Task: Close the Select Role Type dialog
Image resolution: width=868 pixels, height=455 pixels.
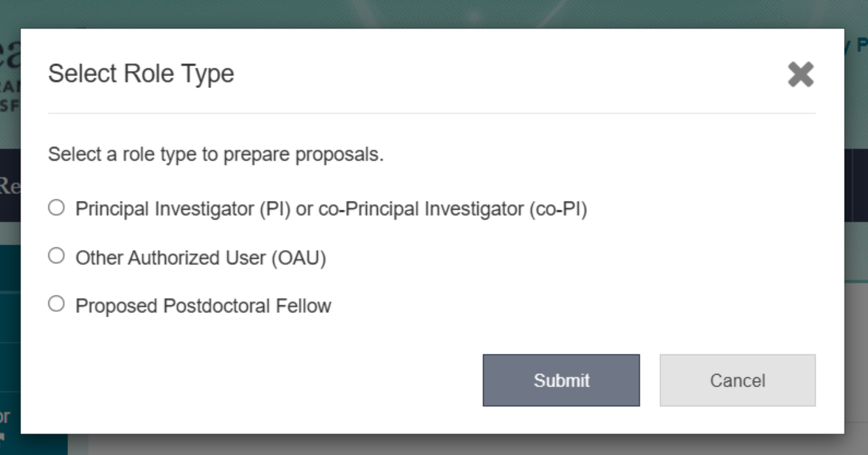Action: pos(801,74)
